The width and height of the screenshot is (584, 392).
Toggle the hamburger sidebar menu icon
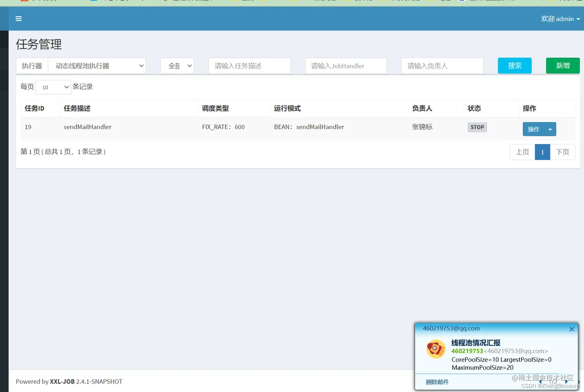point(19,19)
